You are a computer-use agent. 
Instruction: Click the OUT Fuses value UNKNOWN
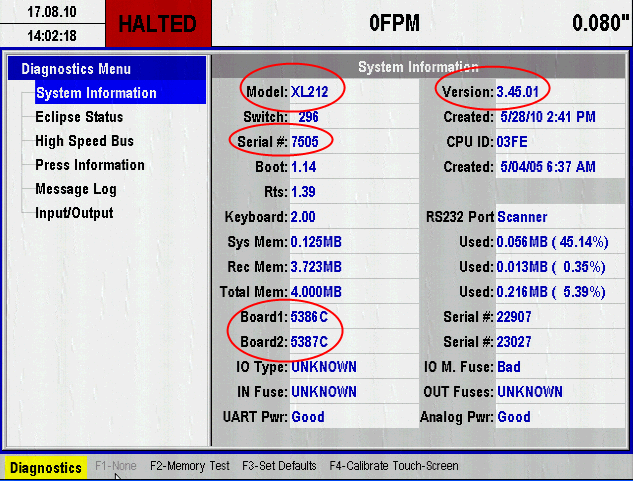530,392
